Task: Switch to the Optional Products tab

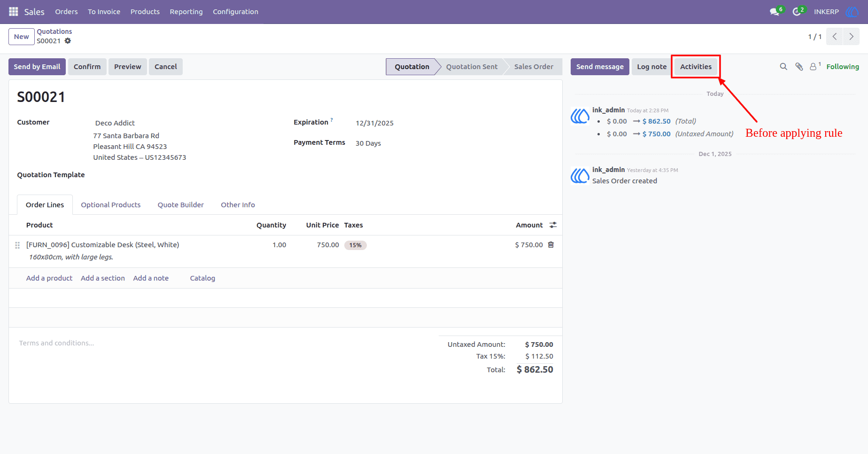Action: [111, 205]
